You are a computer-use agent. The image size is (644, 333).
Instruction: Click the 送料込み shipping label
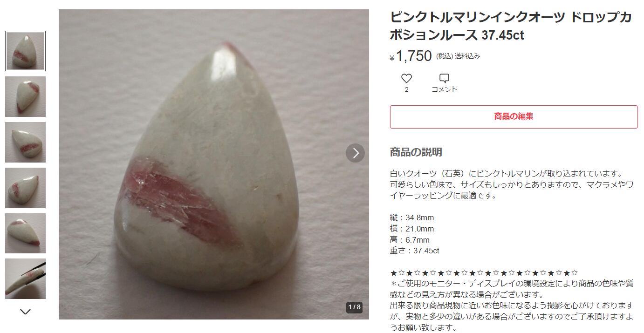467,56
